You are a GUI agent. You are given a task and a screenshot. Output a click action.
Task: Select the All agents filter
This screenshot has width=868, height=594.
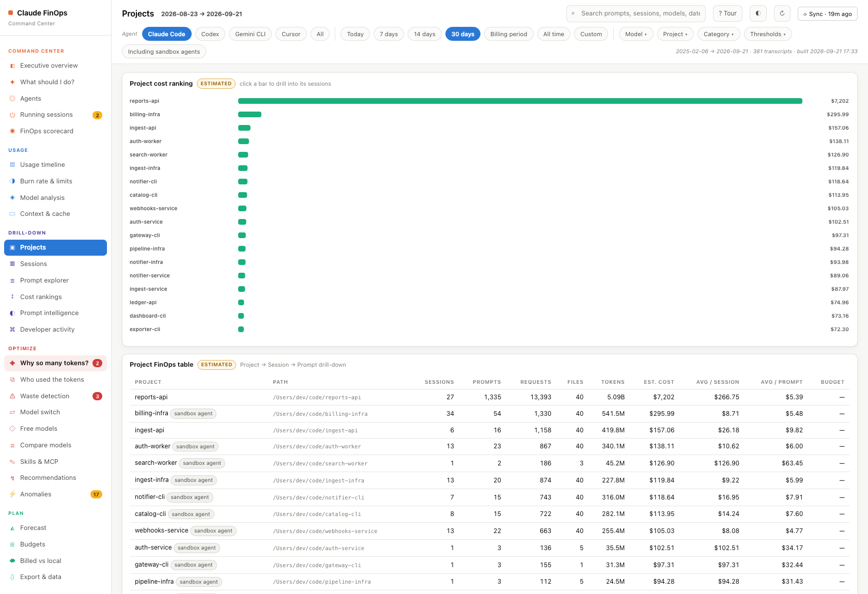tap(320, 34)
